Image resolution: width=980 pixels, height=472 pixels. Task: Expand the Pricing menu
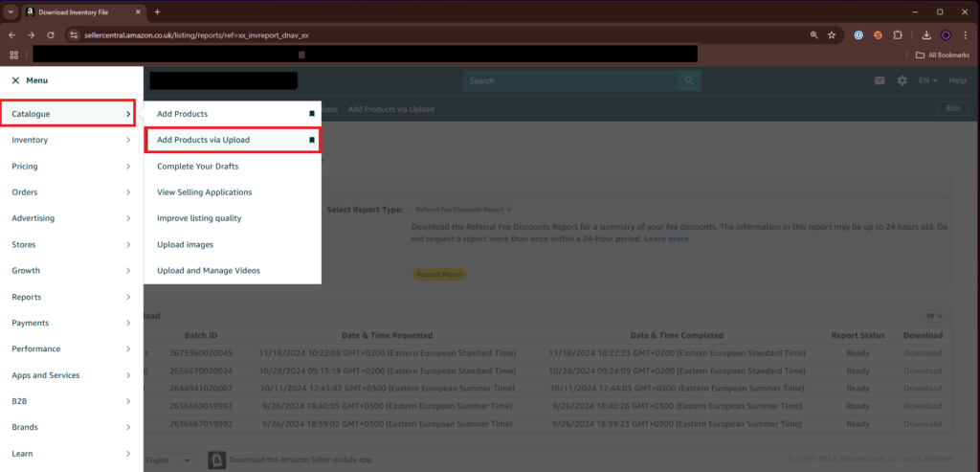point(71,167)
